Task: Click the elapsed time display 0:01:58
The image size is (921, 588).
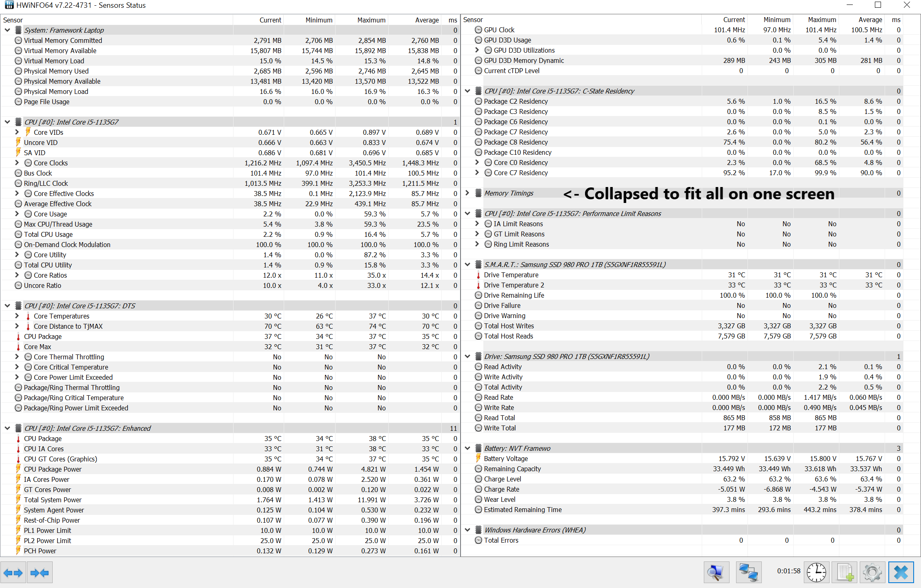Action: tap(788, 571)
